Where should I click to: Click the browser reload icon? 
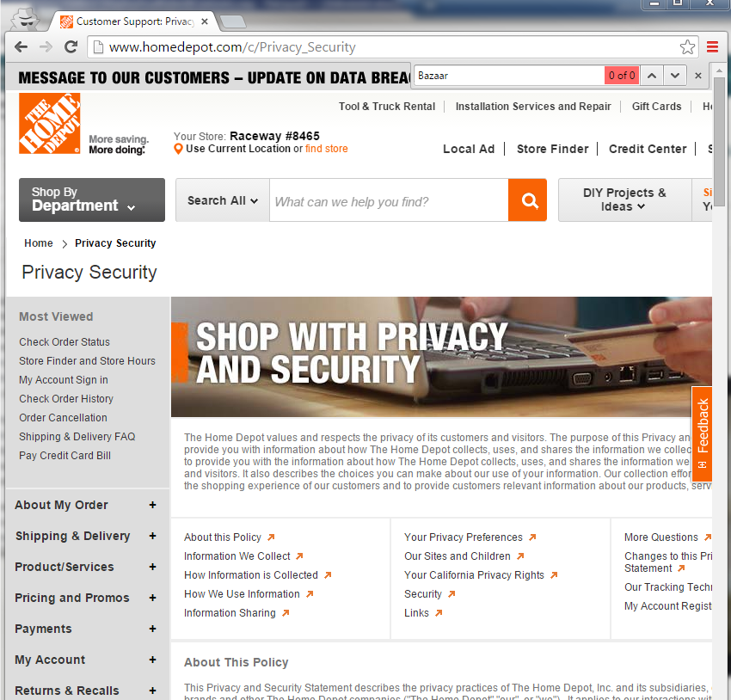tap(71, 46)
